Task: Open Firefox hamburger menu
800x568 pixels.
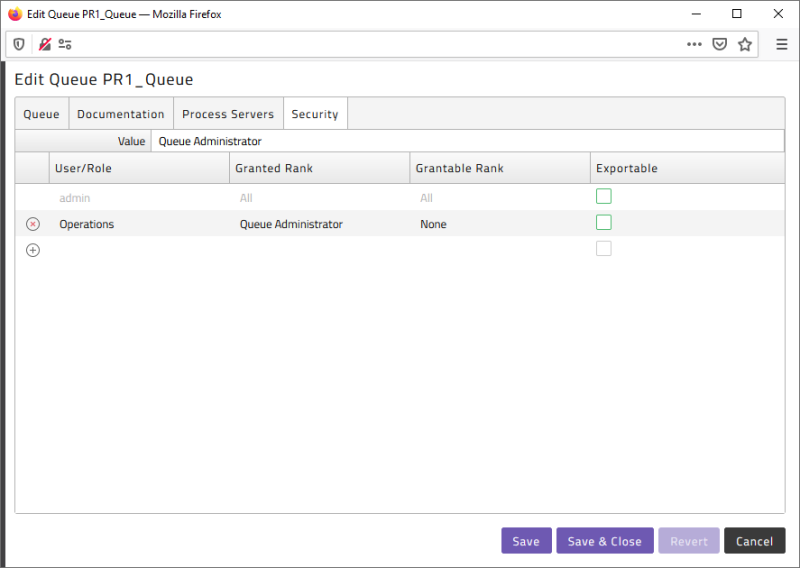Action: tap(782, 44)
